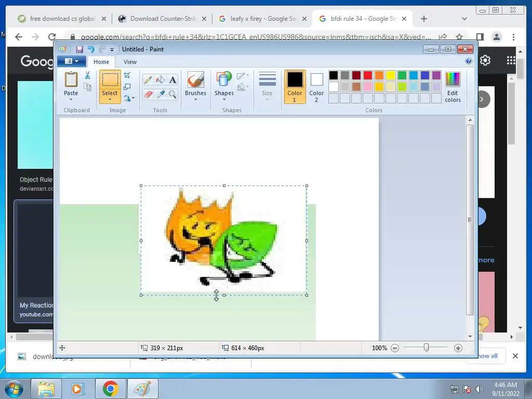Click the Undo arrow in Paint title bar
Image resolution: width=532 pixels, height=399 pixels.
click(x=90, y=49)
